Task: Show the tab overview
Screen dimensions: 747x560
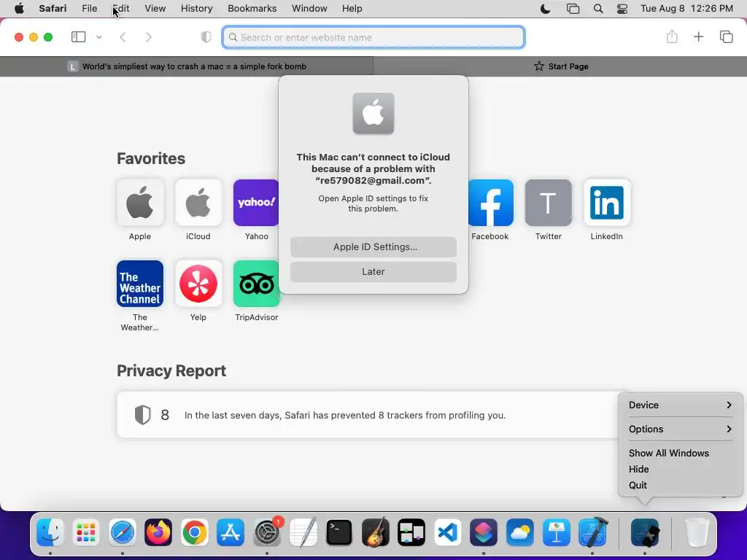Action: [x=726, y=36]
